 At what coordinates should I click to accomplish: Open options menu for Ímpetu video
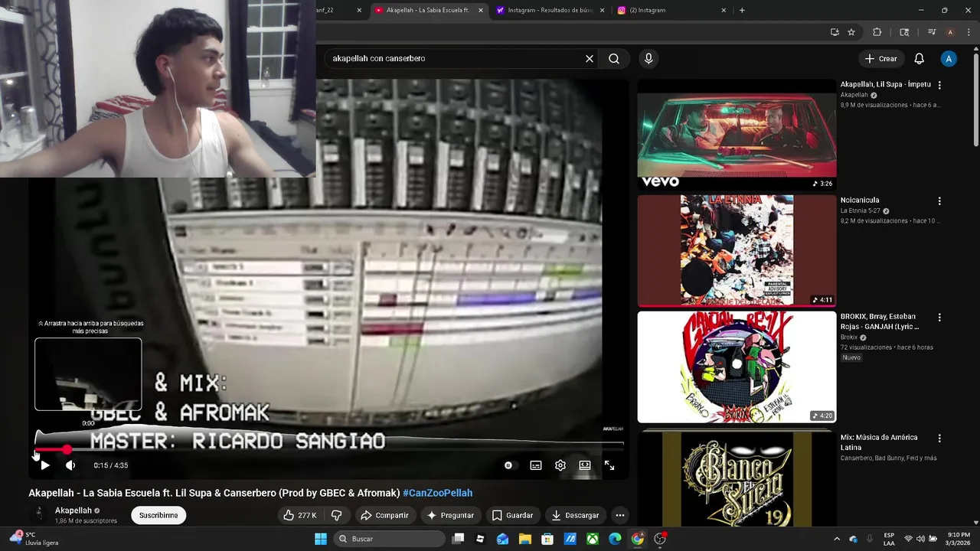click(x=939, y=85)
